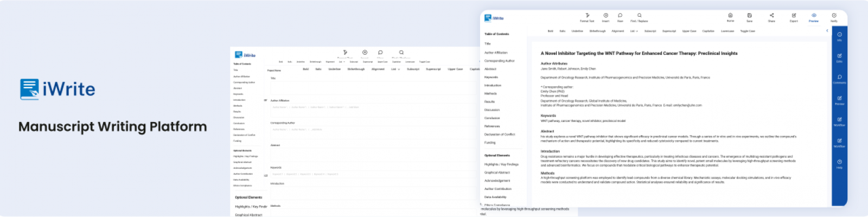Image resolution: width=868 pixels, height=217 pixels.
Task: Export the manuscript from front preview window
Action: tap(794, 17)
